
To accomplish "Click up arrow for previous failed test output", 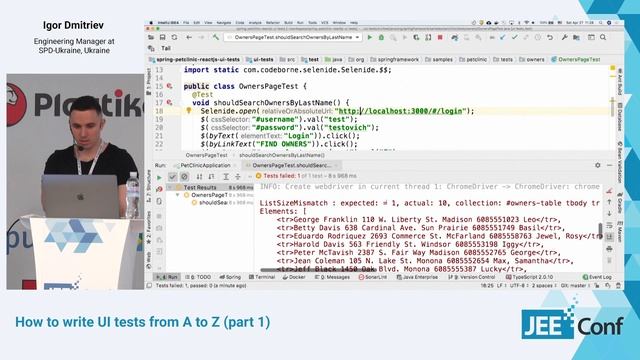I will point(609,202).
